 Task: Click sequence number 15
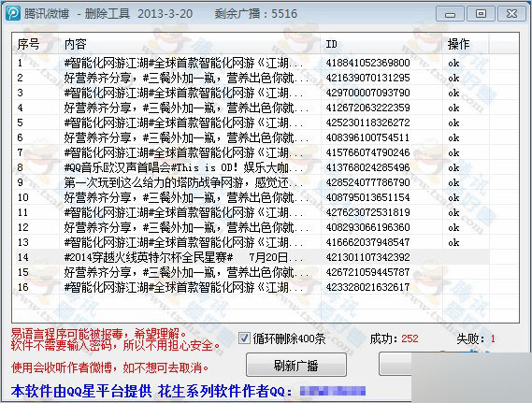pos(23,272)
